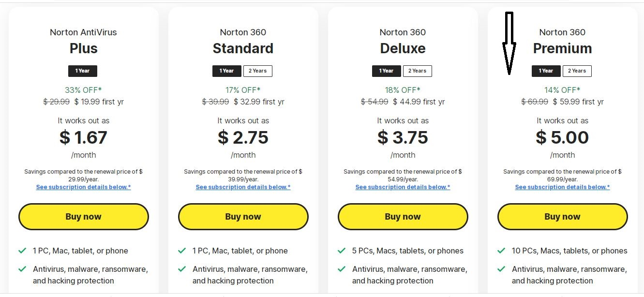The height and width of the screenshot is (297, 644).
Task: Open subscription details link under Premium plan
Action: (563, 187)
